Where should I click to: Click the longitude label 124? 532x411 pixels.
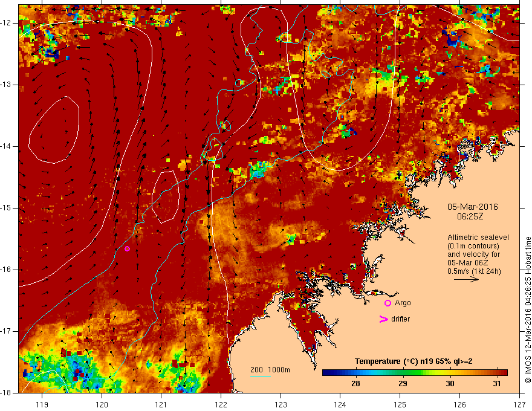coord(340,404)
